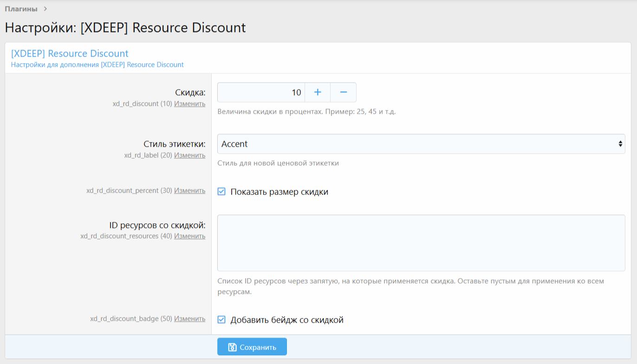The height and width of the screenshot is (364, 637).
Task: Click the ID ресурсов со скидкой: label
Action: pos(157,226)
